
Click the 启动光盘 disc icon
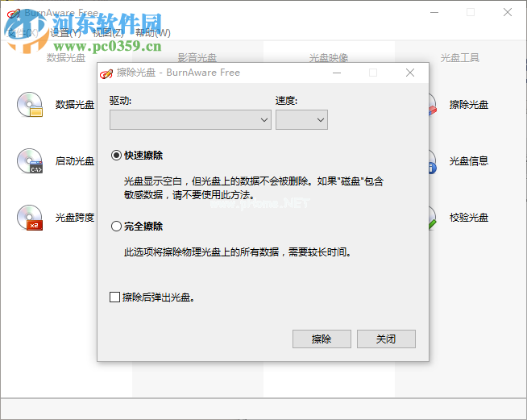click(29, 161)
